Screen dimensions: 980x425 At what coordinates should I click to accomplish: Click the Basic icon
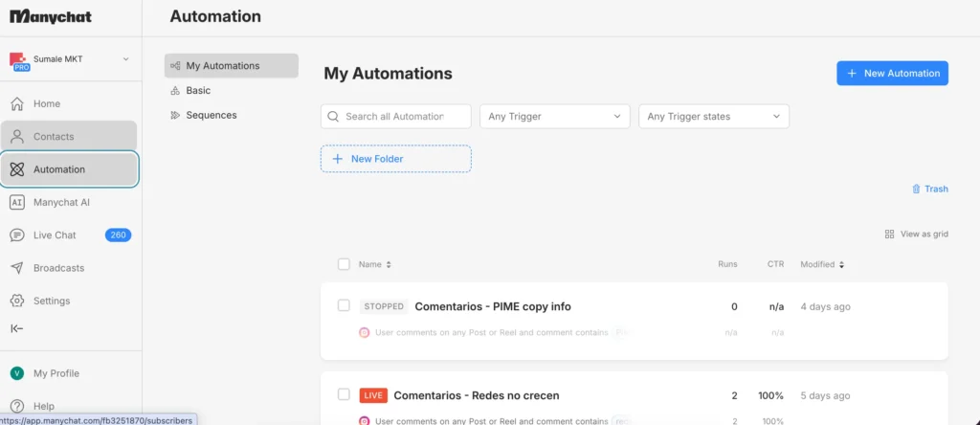176,91
